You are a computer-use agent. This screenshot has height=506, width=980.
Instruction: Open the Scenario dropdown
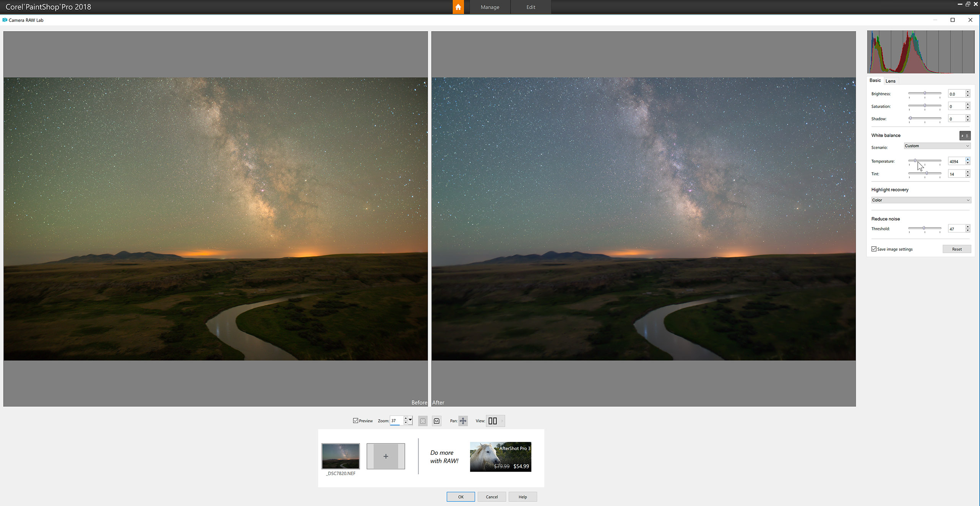tap(937, 146)
